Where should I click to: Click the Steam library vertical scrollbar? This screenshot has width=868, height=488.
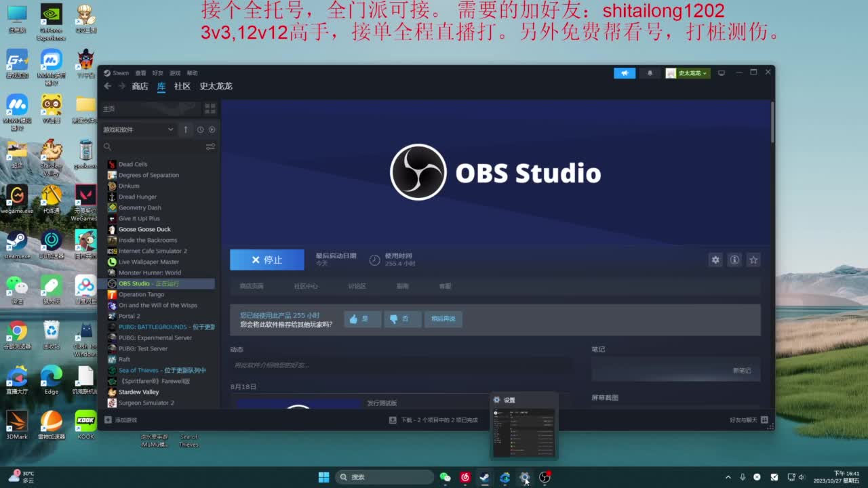[772, 123]
